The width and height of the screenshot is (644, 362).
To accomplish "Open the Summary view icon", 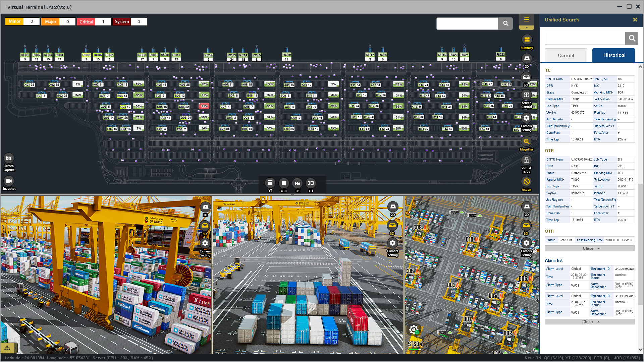I will [527, 40].
